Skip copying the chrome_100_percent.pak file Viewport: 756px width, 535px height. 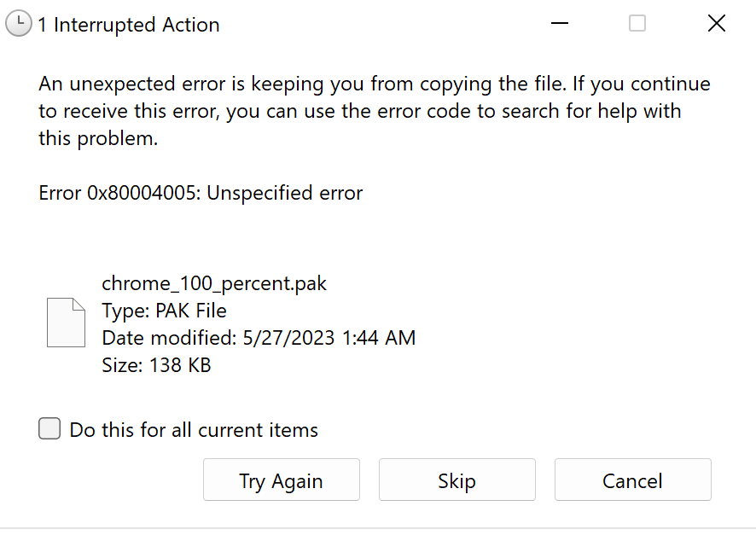pos(457,480)
